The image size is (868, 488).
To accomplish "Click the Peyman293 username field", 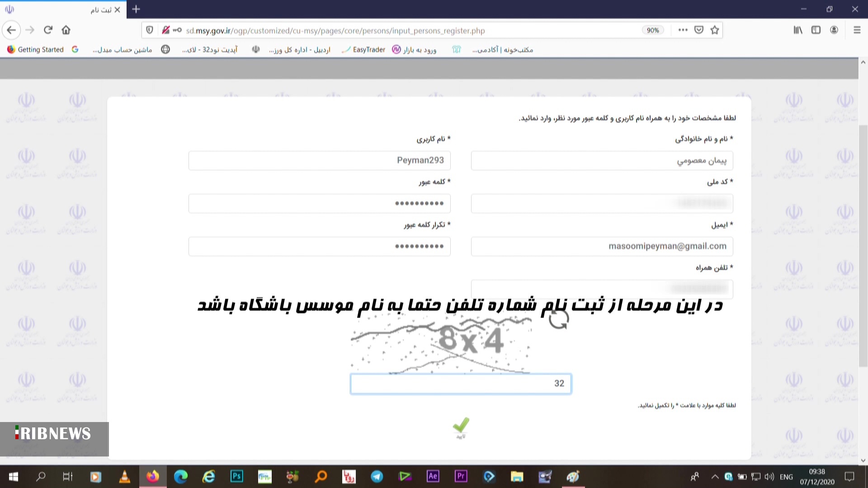I will [x=319, y=160].
